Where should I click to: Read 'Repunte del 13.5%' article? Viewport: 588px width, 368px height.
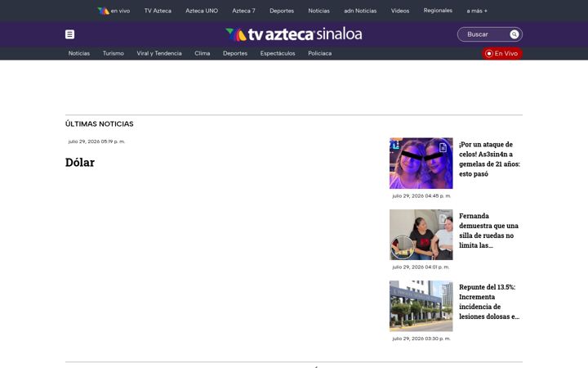click(489, 302)
